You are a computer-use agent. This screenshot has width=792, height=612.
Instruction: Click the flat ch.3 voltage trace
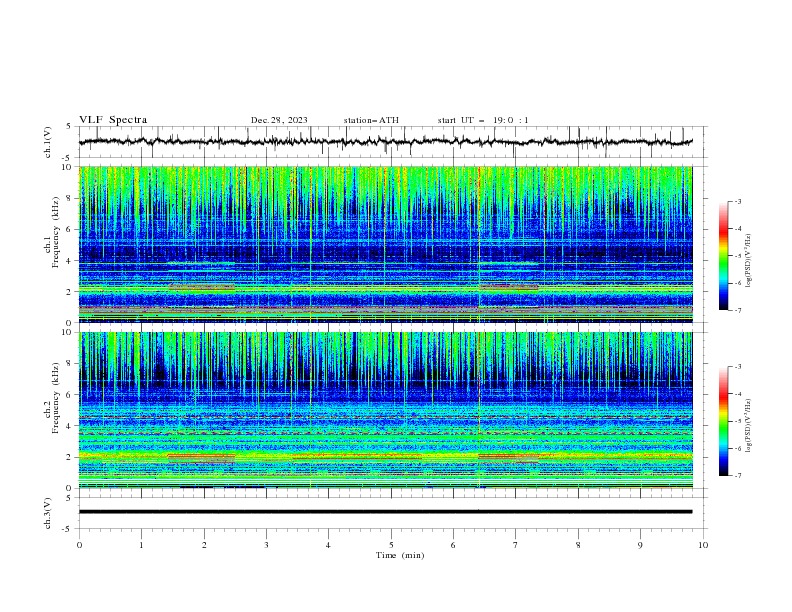pyautogui.click(x=385, y=512)
